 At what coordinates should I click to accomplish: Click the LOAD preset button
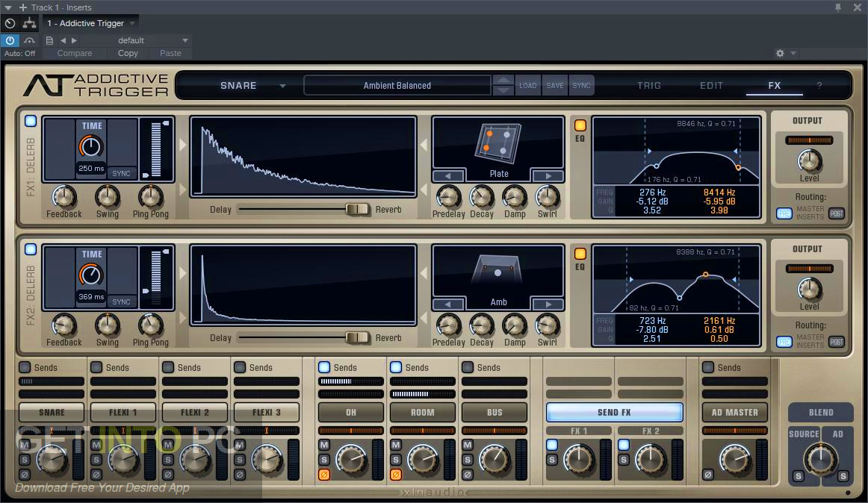click(x=527, y=86)
